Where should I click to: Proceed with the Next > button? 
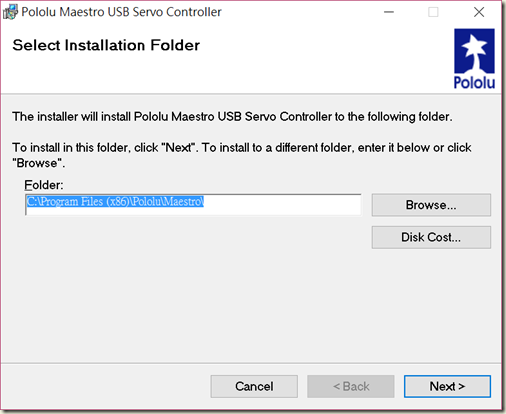pyautogui.click(x=447, y=386)
